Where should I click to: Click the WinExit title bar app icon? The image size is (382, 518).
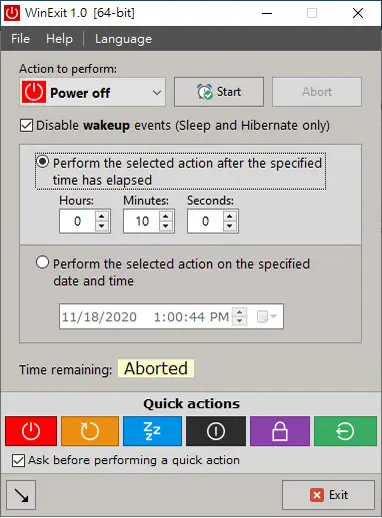[x=12, y=13]
